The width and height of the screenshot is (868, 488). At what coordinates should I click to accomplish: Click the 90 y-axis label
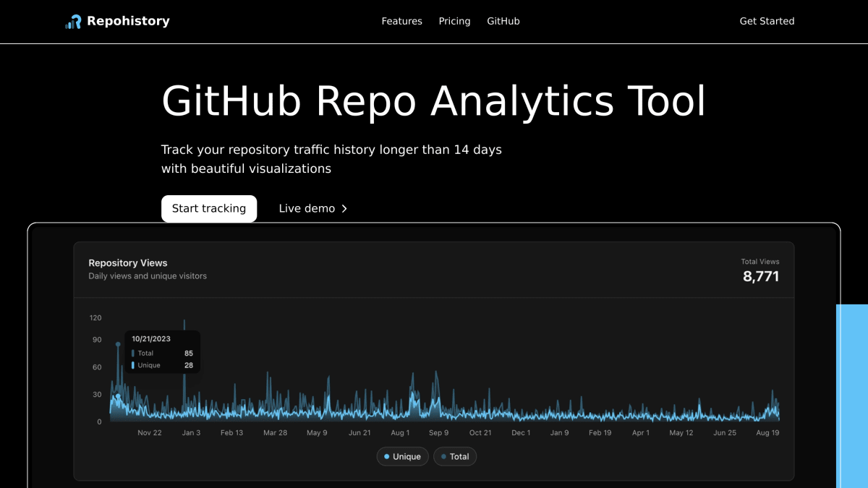click(x=97, y=340)
